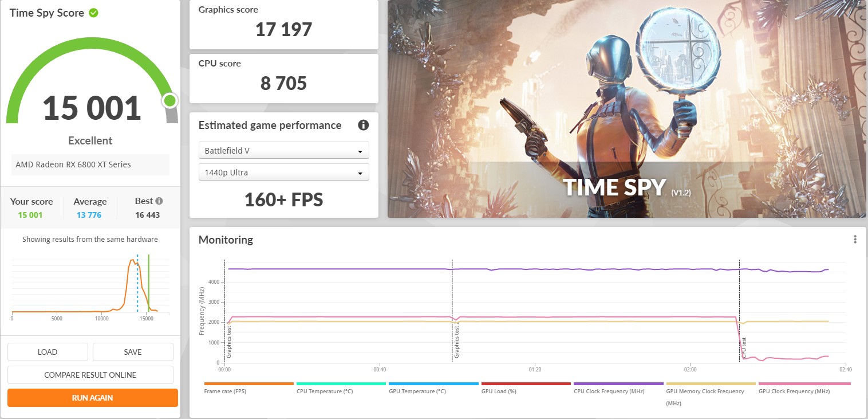868x419 pixels.
Task: Click the GPU Clock Frequency legend marker
Action: (x=804, y=383)
